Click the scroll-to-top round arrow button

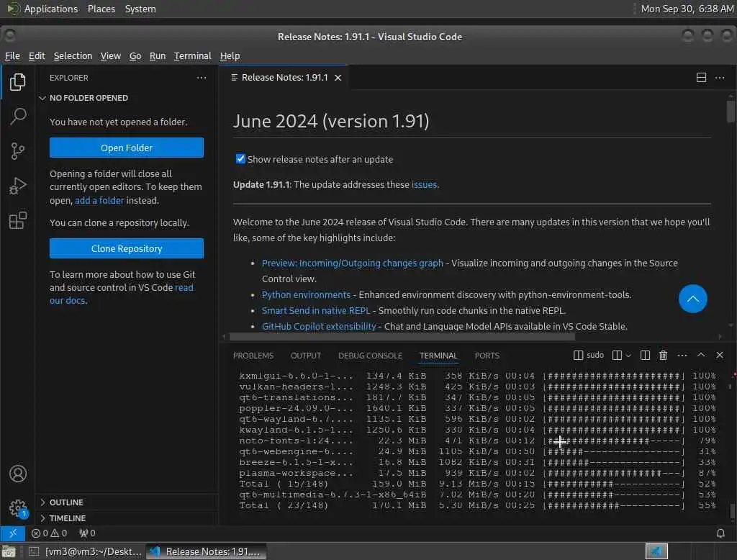click(692, 299)
